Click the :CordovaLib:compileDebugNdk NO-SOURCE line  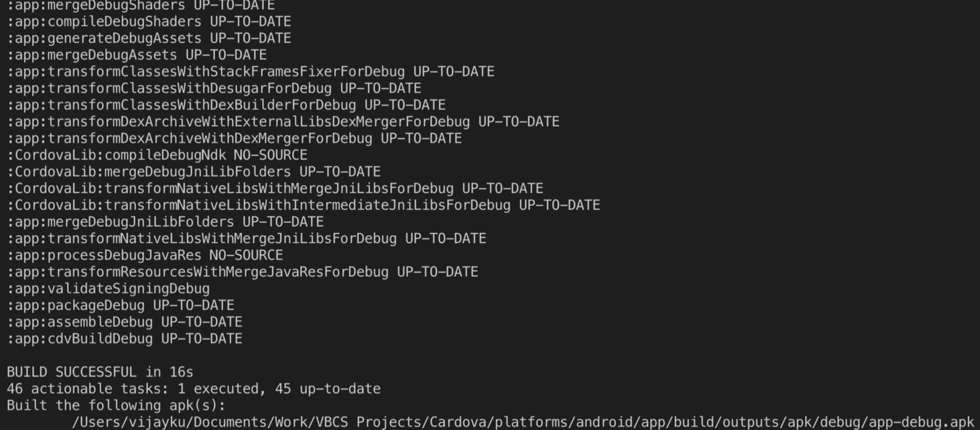(x=157, y=155)
